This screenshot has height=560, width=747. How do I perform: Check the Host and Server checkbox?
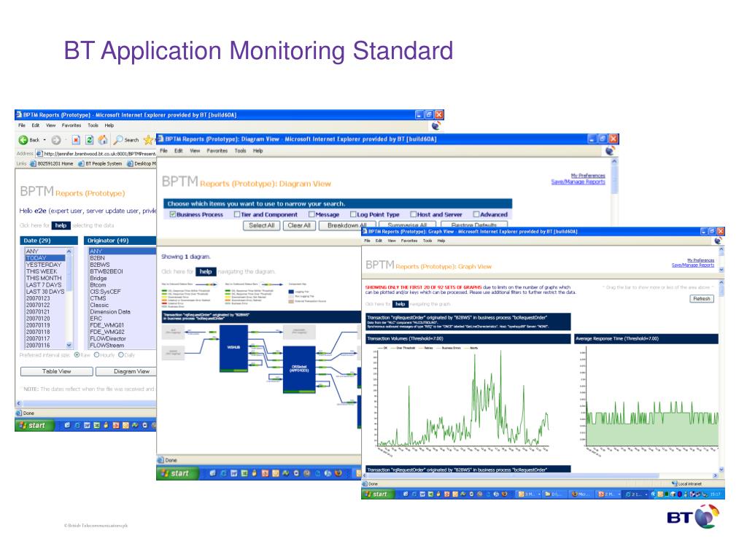(x=413, y=215)
